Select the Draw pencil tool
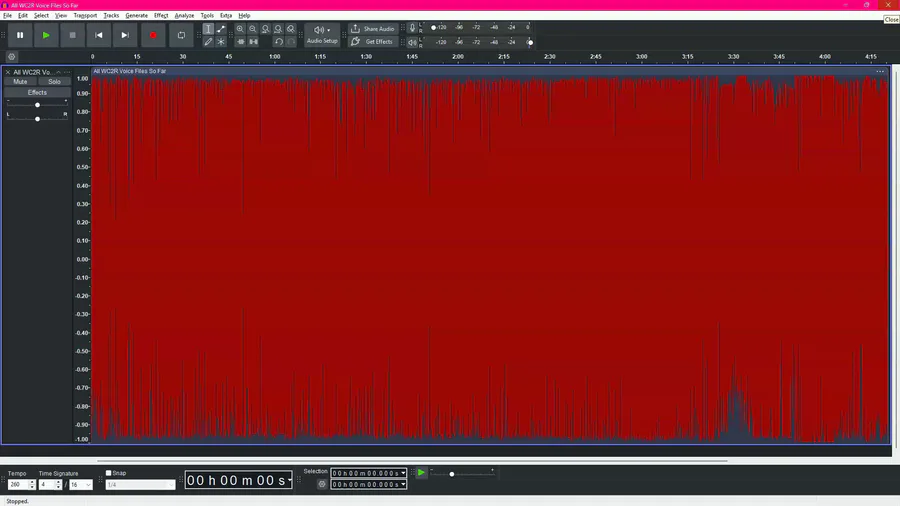The image size is (900, 506). pyautogui.click(x=208, y=41)
